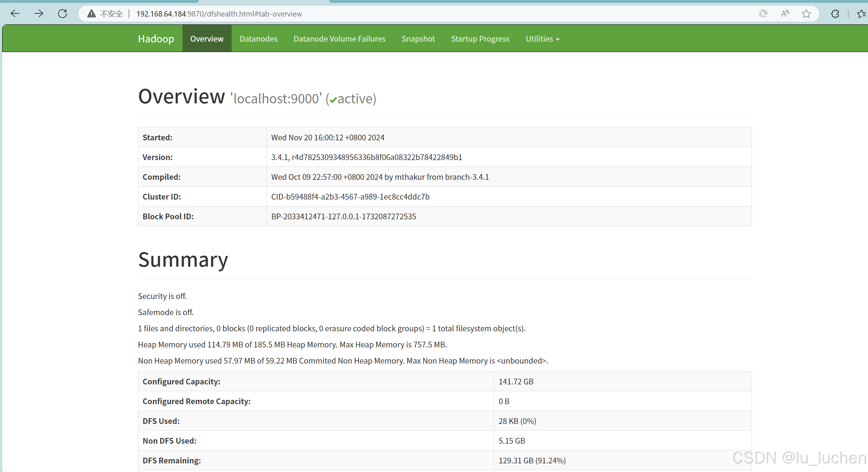Expand the Utilities dropdown menu

[x=542, y=39]
